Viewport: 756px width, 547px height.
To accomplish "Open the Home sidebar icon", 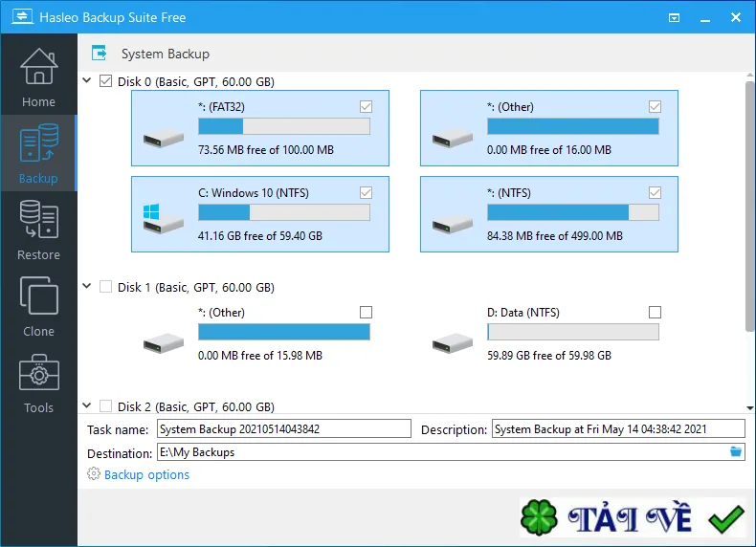I will coord(38,67).
